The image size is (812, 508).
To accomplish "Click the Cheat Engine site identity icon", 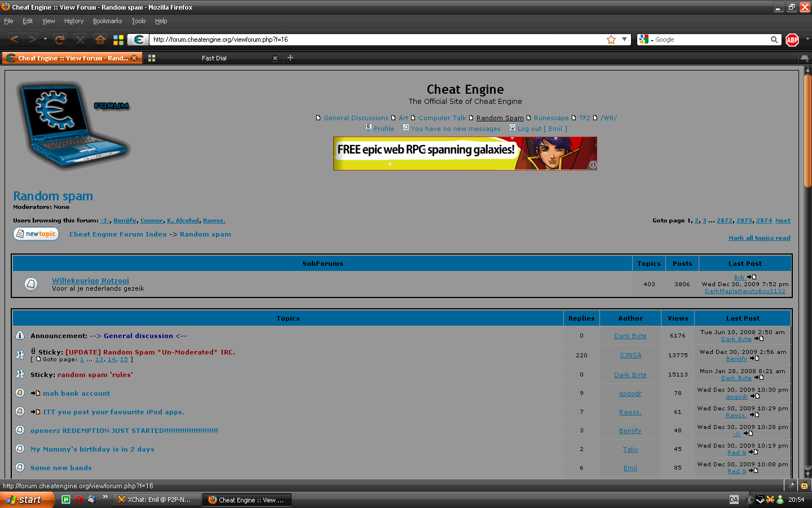I will [x=138, y=40].
